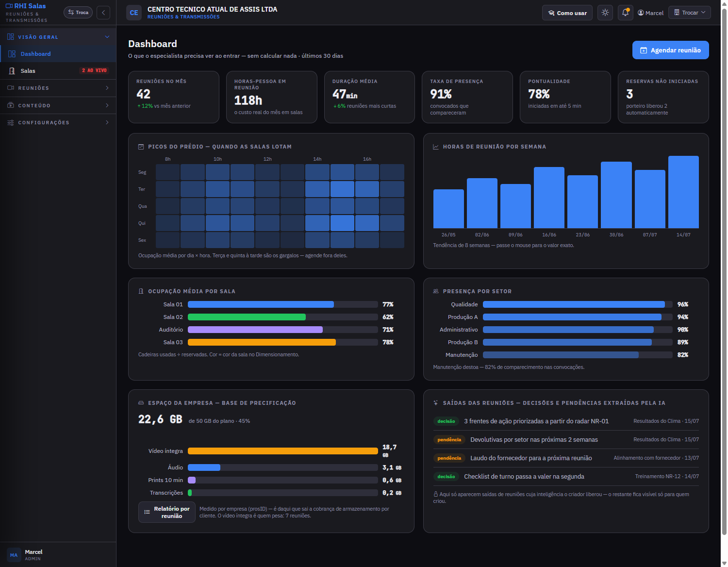
Task: Click the Dashboard layout icon in sidebar
Action: (x=12, y=54)
